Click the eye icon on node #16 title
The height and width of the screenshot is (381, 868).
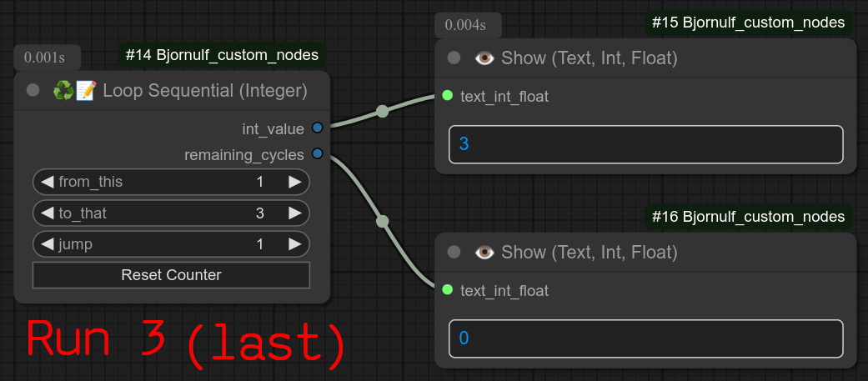click(x=484, y=252)
